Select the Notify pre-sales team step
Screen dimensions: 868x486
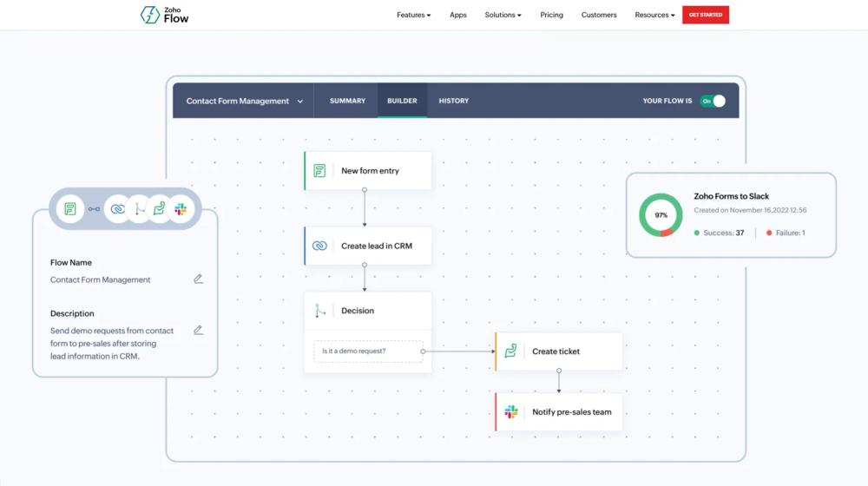coord(558,412)
